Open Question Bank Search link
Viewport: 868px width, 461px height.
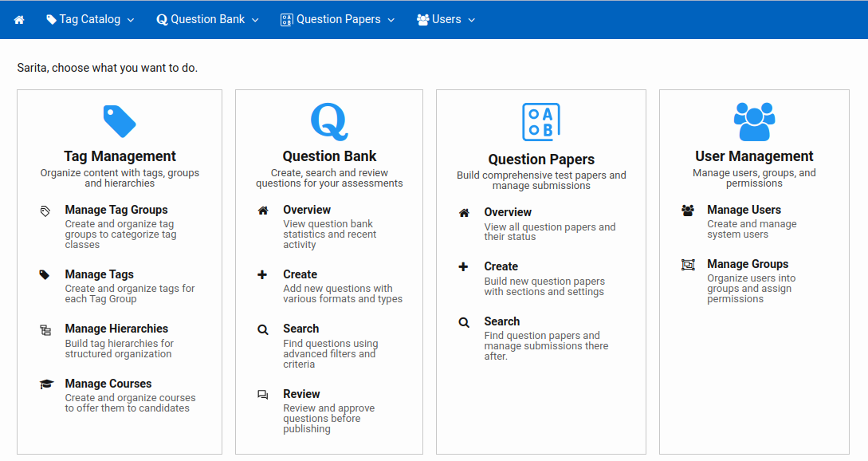pos(300,329)
